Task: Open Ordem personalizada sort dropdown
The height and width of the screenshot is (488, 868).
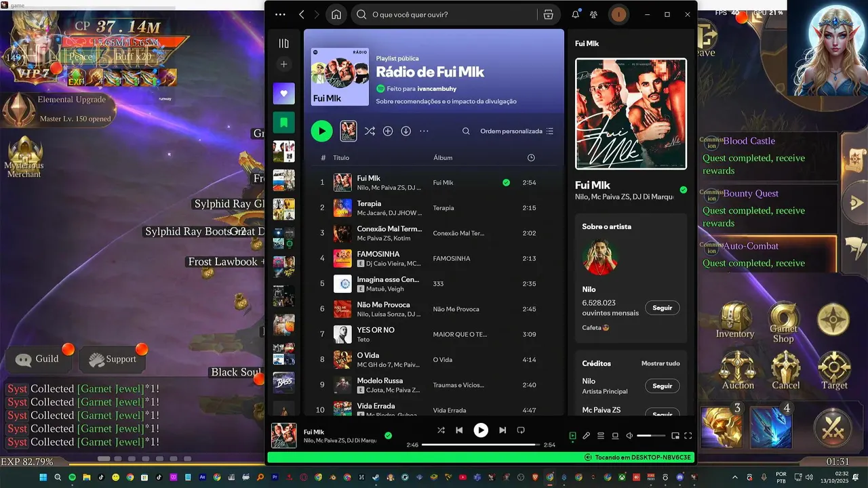Action: (517, 131)
